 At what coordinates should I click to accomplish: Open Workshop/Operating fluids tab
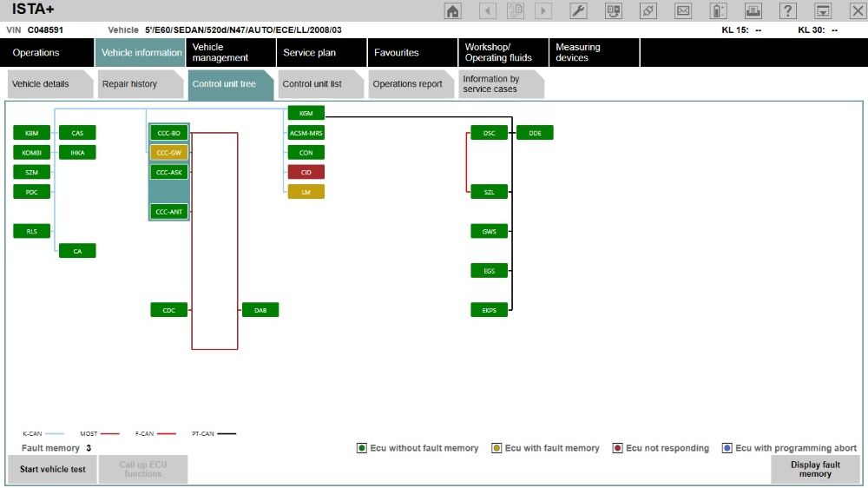pyautogui.click(x=503, y=53)
